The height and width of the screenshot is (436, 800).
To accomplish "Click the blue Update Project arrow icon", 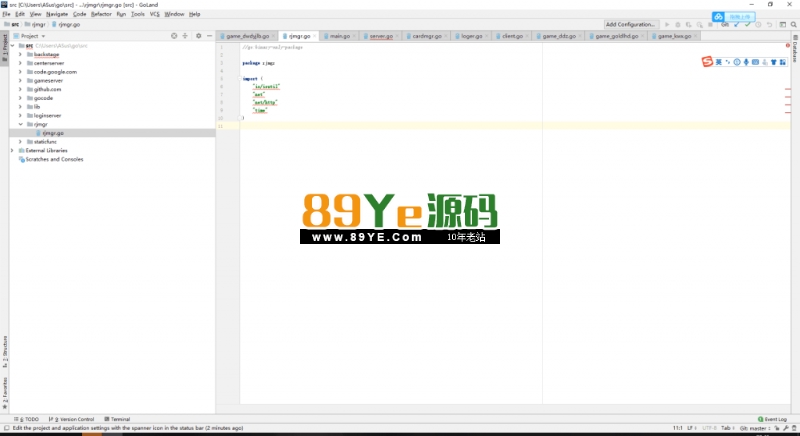I will tap(736, 24).
